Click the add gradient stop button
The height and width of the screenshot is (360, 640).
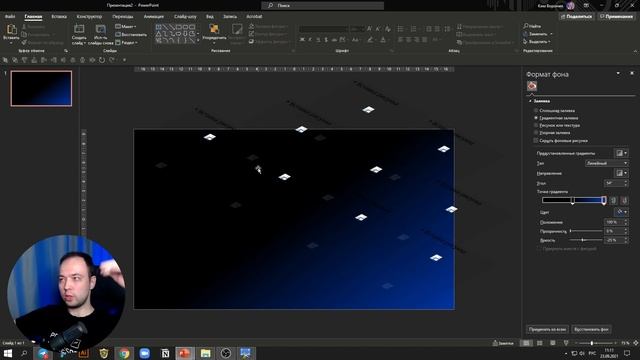(613, 200)
